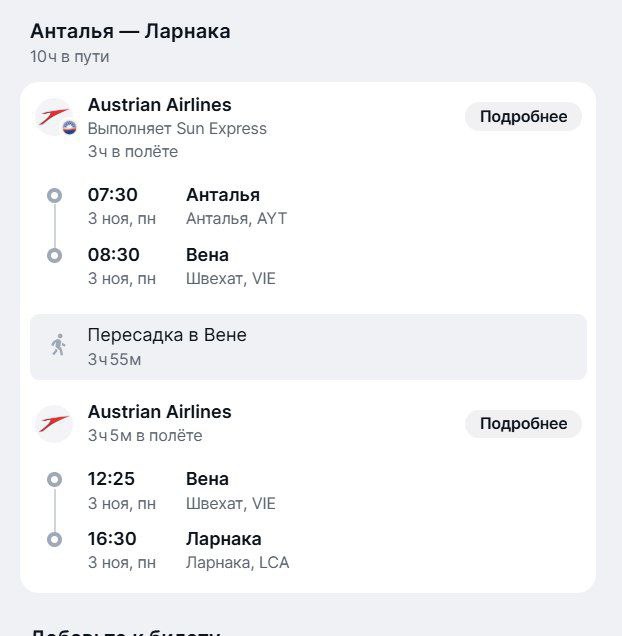Viewport: 622px width, 636px height.
Task: Click the Анталья, AYT airport text
Action: [x=236, y=218]
